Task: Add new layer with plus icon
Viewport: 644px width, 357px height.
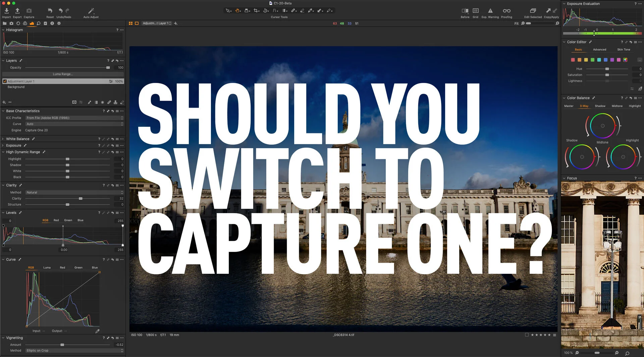Action: pos(4,102)
